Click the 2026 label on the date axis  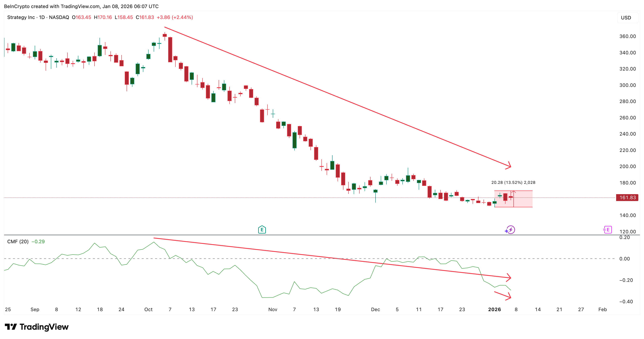(x=494, y=309)
